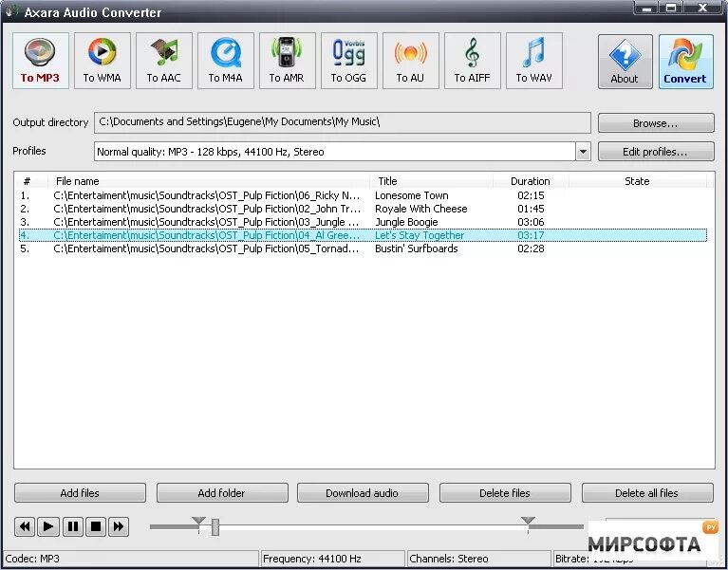Click the Add folder button

222,493
